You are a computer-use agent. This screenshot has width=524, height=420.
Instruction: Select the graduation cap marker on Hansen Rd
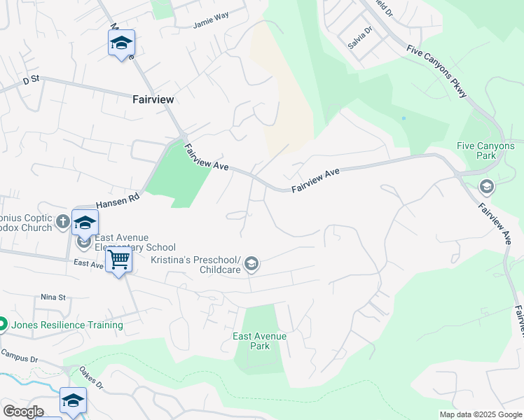(85, 223)
